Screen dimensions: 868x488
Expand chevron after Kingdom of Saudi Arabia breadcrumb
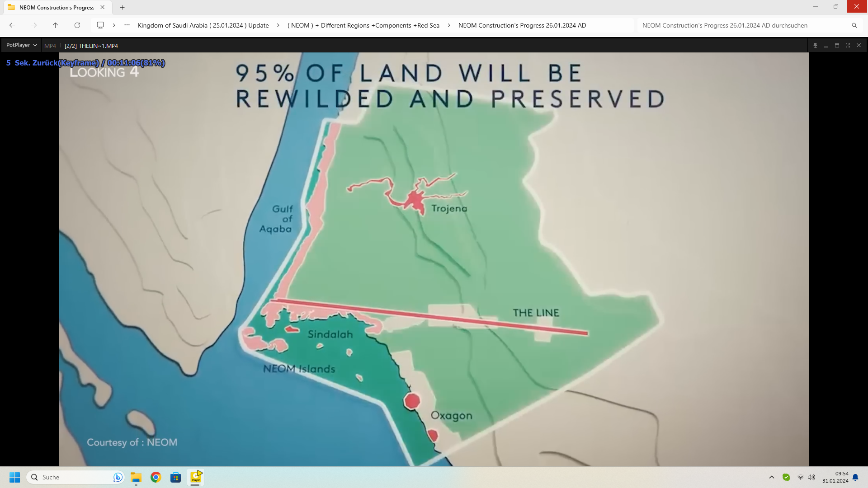tap(278, 25)
